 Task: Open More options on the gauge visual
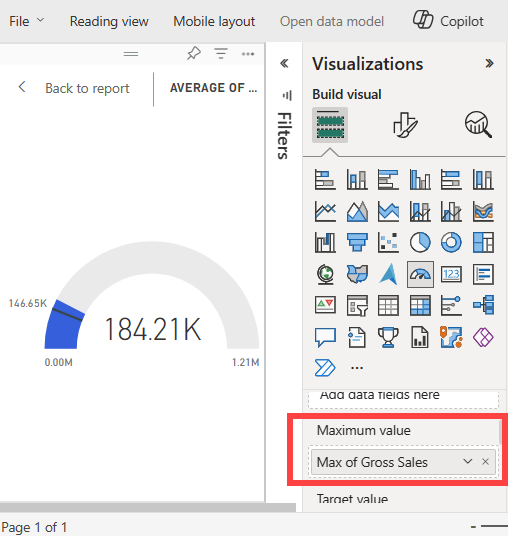pyautogui.click(x=248, y=54)
